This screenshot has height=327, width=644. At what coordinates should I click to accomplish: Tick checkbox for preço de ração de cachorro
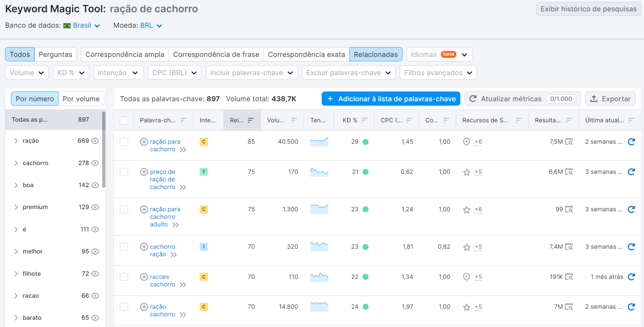pyautogui.click(x=124, y=172)
